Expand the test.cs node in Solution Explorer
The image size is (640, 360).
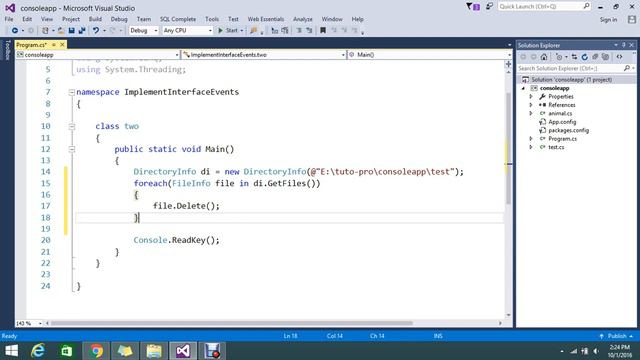[531, 147]
